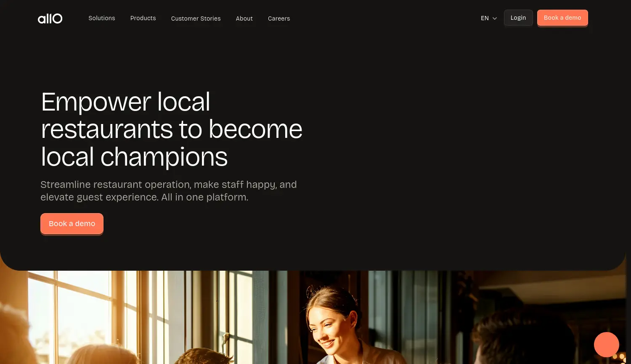Screen dimensions: 631x364
Task: Click the "local champions" headline line
Action: (134, 157)
